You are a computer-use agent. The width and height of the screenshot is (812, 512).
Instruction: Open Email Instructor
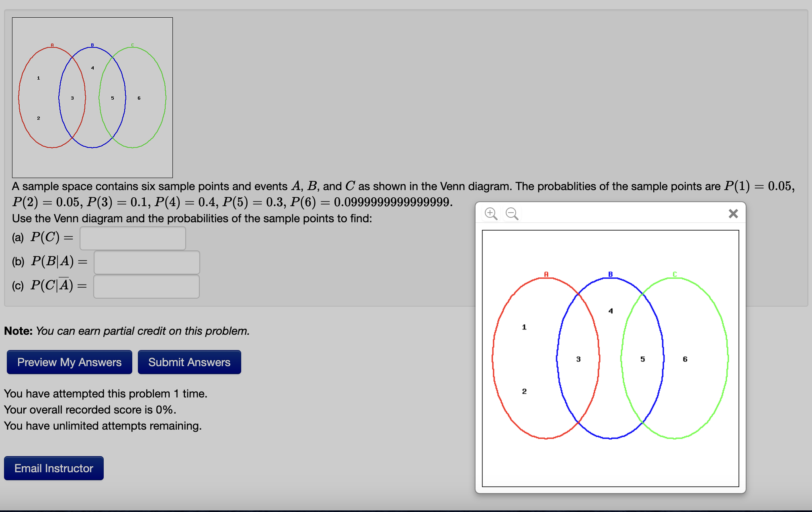53,468
